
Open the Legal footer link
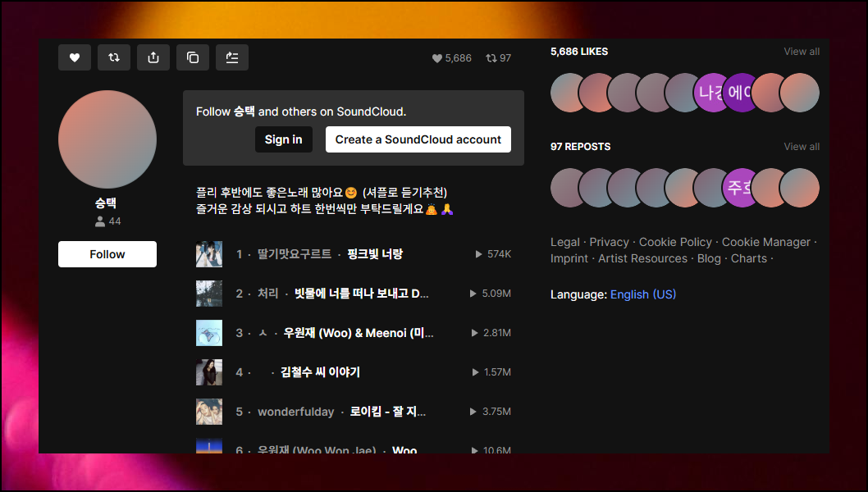[x=565, y=242]
